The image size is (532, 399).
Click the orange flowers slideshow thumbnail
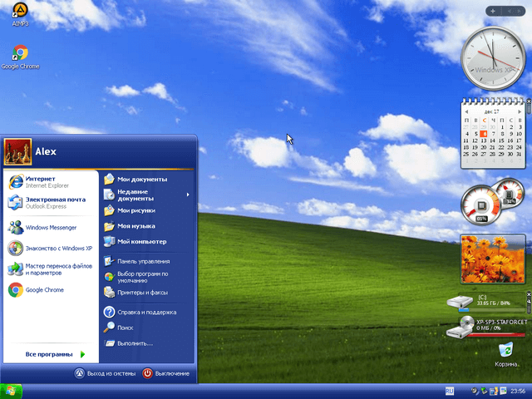click(493, 259)
